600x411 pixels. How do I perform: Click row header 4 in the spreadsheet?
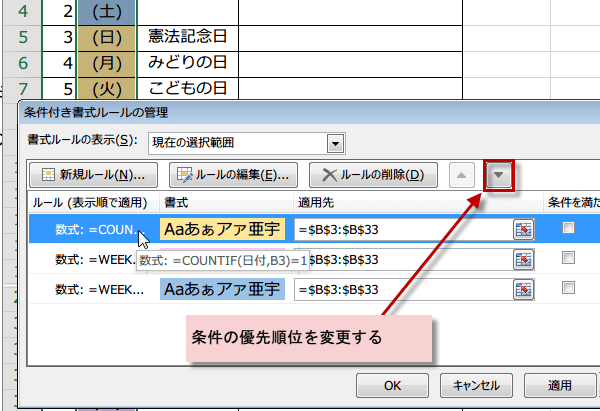[23, 12]
